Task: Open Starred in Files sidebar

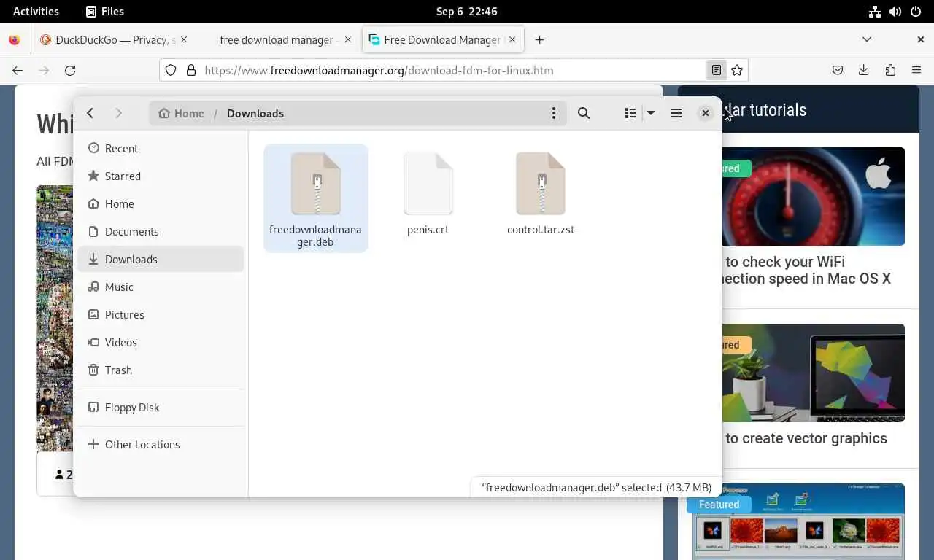Action: click(161, 176)
